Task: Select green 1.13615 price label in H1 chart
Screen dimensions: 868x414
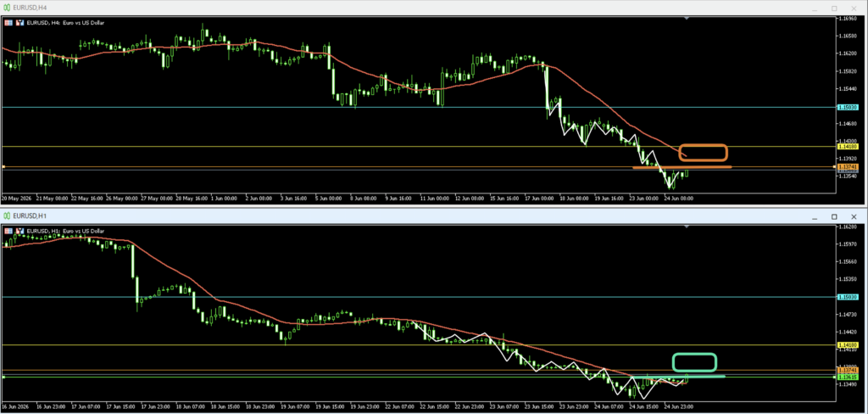Action: (x=848, y=377)
